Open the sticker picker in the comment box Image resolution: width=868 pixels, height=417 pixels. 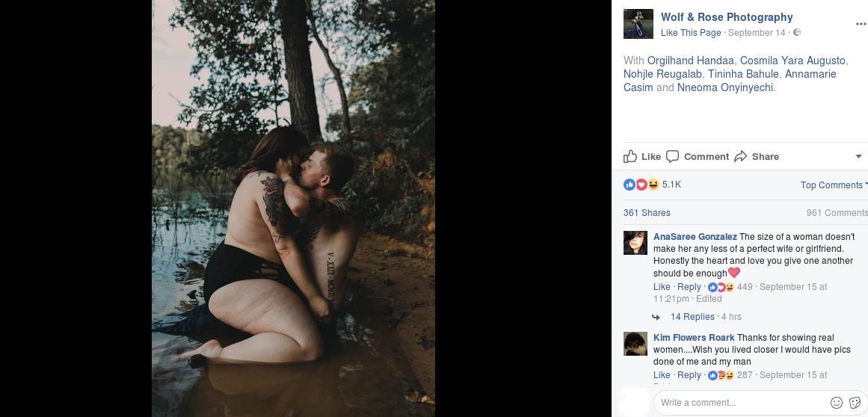[855, 403]
